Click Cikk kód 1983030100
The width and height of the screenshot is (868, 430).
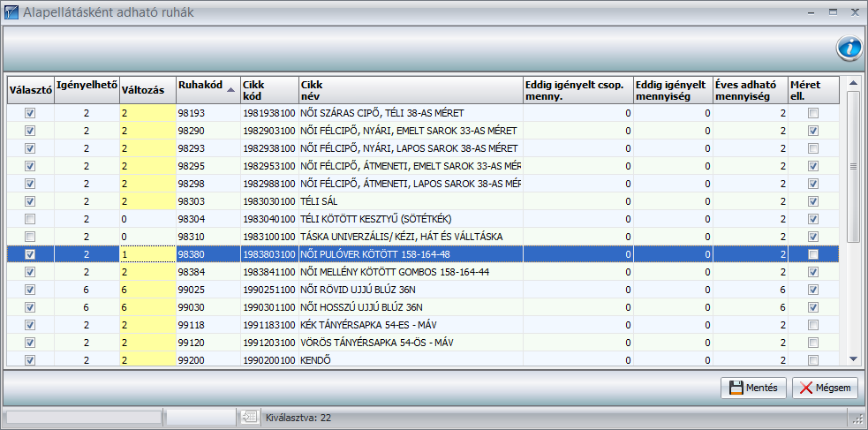[269, 201]
